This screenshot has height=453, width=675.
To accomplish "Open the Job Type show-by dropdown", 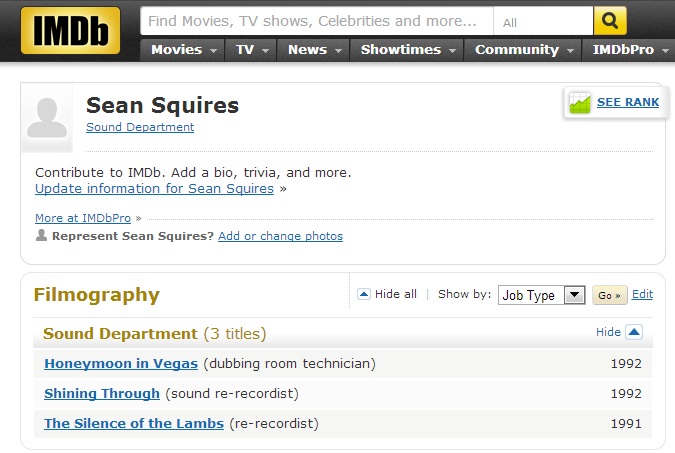I will [541, 295].
